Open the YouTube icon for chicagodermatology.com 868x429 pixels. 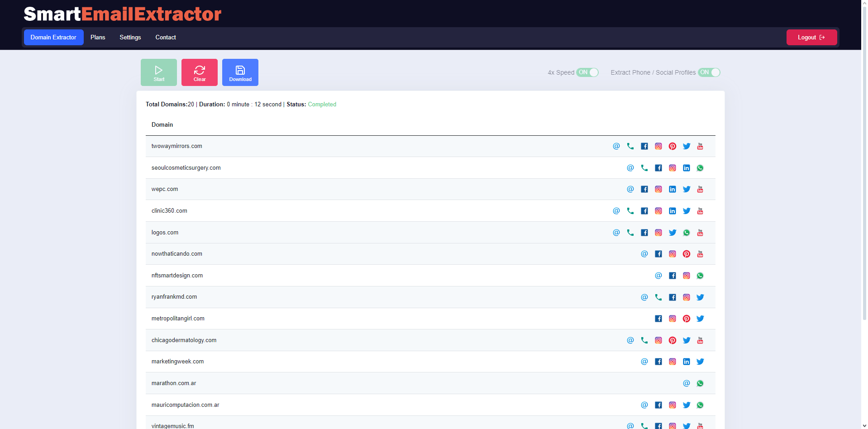700,340
